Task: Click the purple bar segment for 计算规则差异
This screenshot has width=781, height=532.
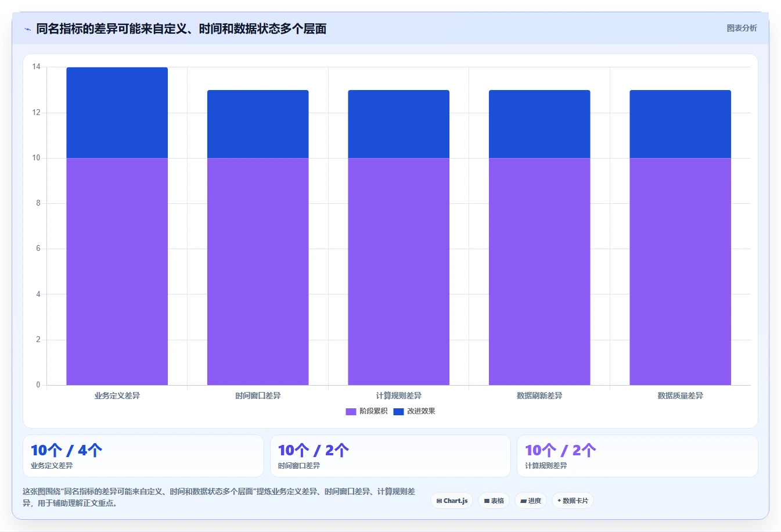Action: coord(399,271)
